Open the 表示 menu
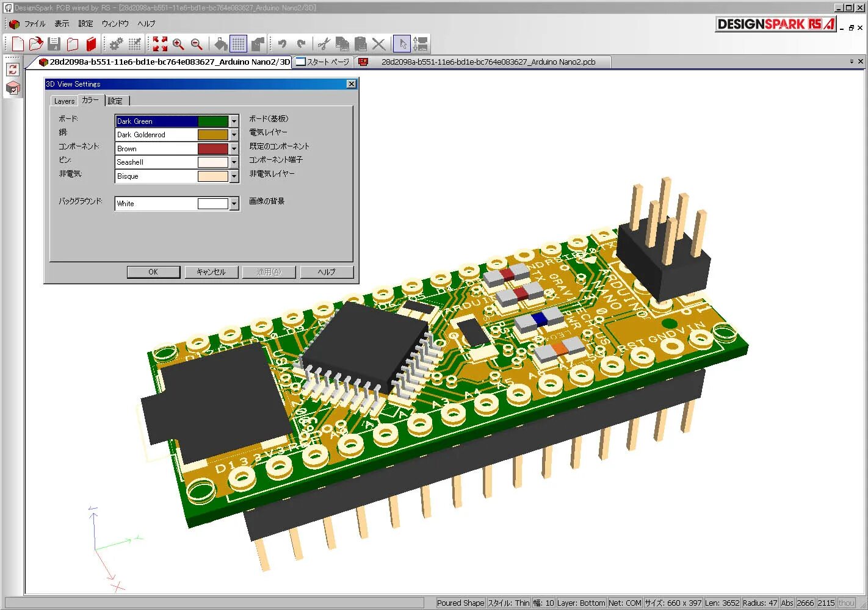 62,24
